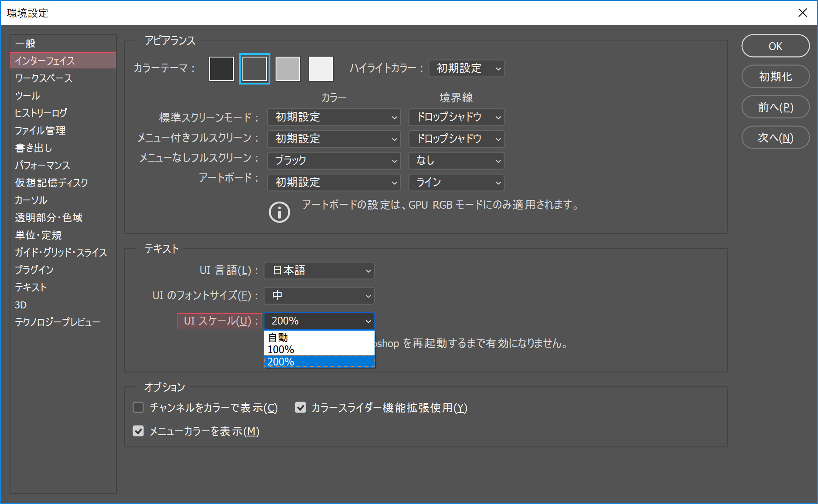Viewport: 818px width, 504px height.
Task: Click the 初期化 reset button
Action: tap(775, 77)
